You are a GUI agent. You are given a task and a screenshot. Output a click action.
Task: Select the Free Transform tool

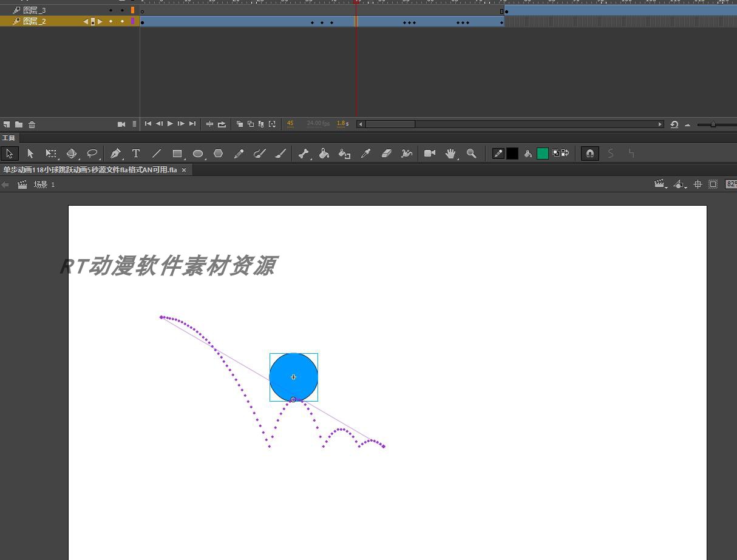[51, 154]
